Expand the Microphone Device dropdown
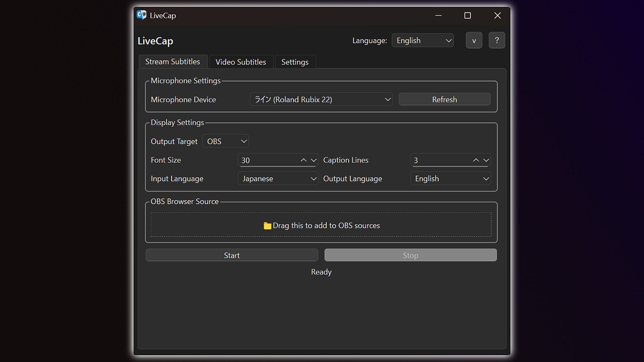The width and height of the screenshot is (644, 362). point(321,100)
